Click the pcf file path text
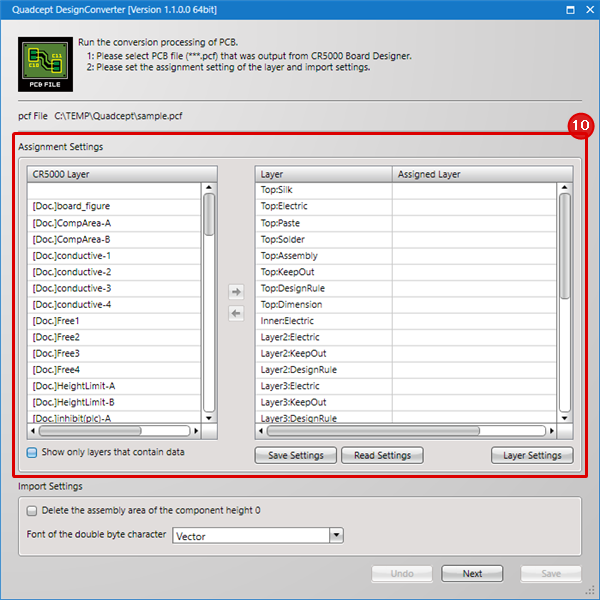The height and width of the screenshot is (600, 600). click(118, 116)
